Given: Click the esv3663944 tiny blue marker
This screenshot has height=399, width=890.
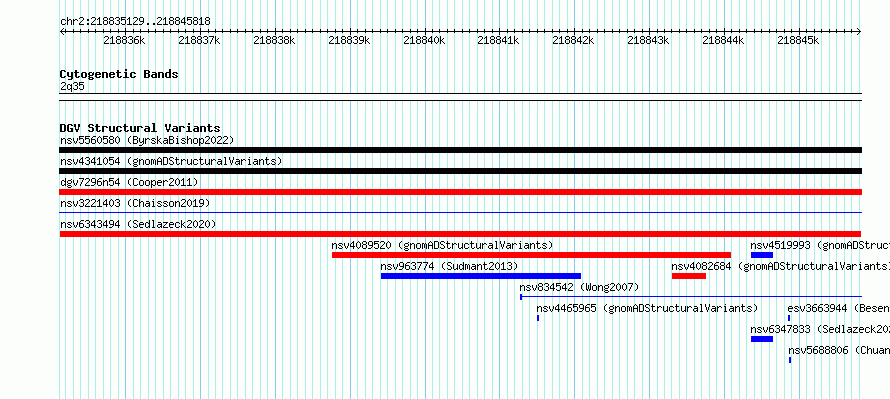Looking at the screenshot, I should tap(789, 318).
